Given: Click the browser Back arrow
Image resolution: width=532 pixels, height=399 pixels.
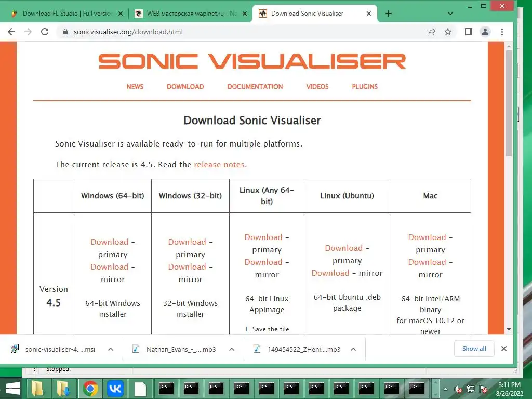Looking at the screenshot, I should point(11,32).
